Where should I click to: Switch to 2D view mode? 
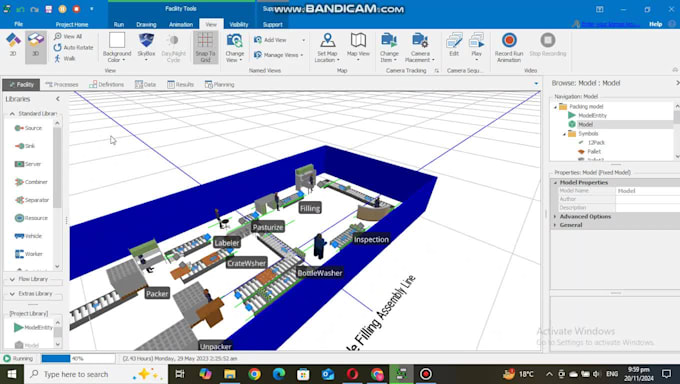13,46
